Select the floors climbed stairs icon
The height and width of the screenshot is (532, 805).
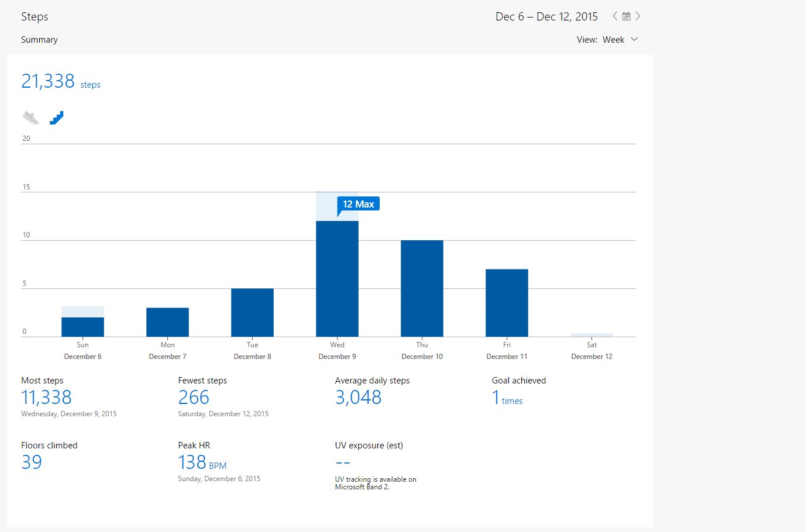(x=56, y=118)
